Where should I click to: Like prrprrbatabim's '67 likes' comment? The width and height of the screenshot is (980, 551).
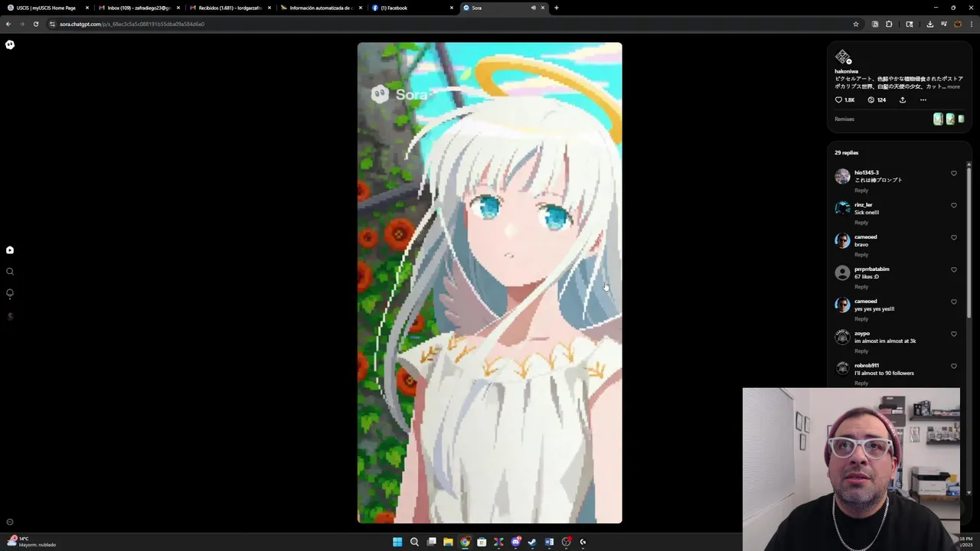click(x=953, y=269)
